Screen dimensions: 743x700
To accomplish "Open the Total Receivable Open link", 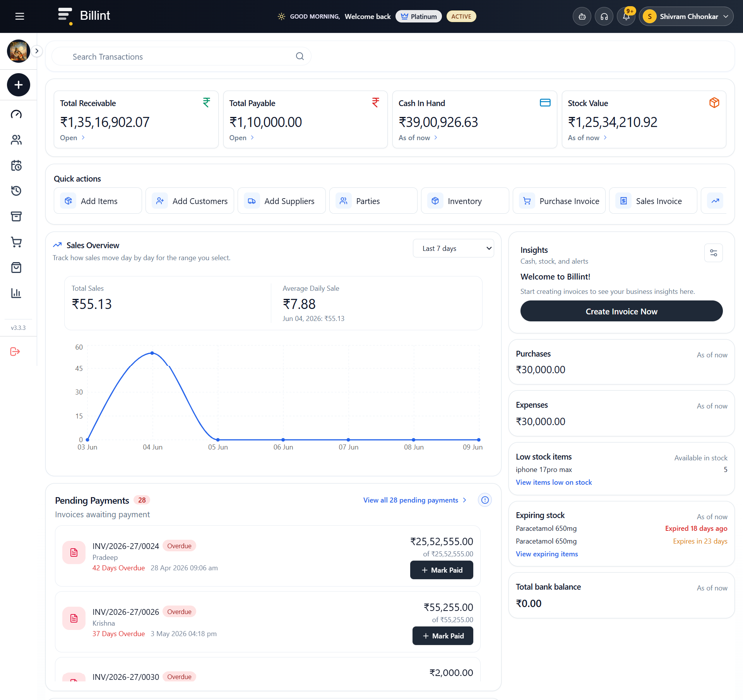I will coord(72,138).
